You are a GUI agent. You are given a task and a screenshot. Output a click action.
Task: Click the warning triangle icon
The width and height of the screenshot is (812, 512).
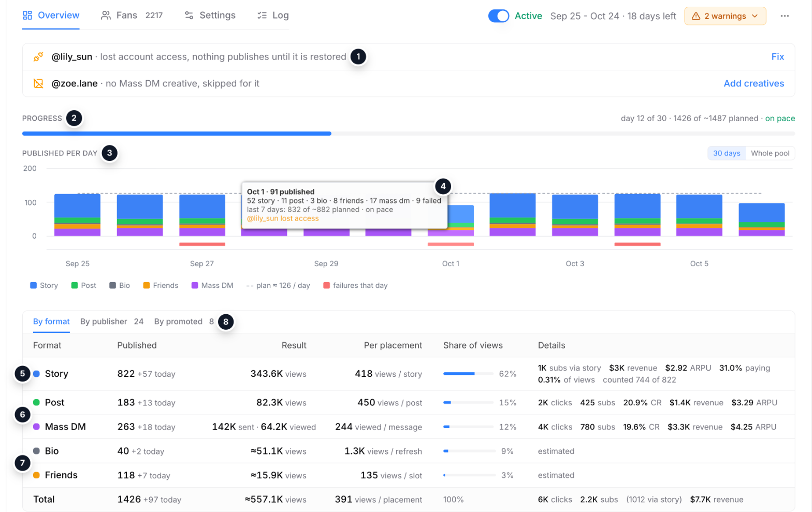click(696, 16)
